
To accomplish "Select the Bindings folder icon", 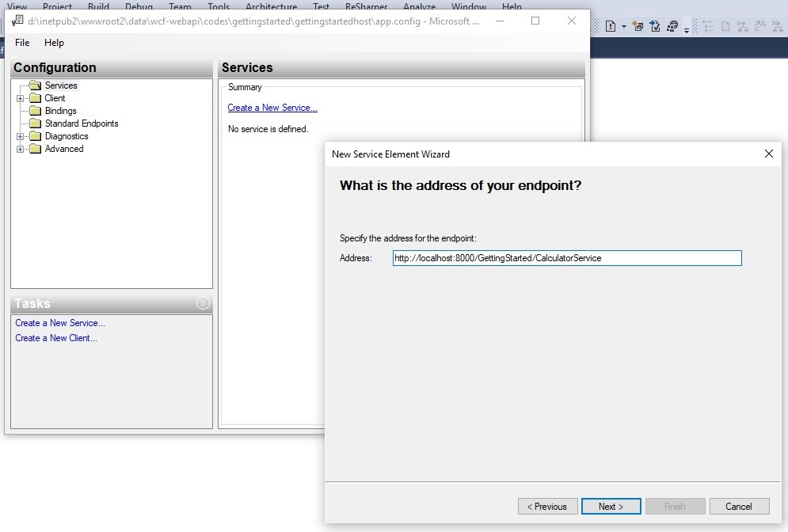I will point(36,110).
